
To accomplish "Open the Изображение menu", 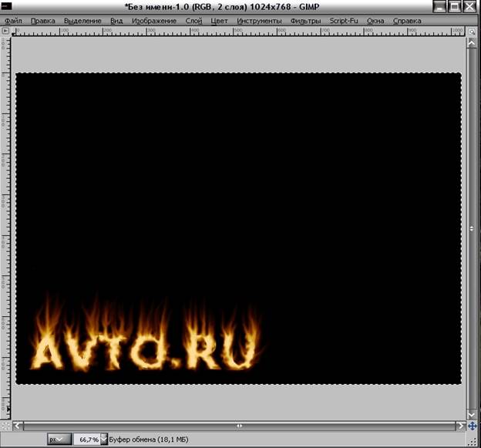I will (154, 21).
